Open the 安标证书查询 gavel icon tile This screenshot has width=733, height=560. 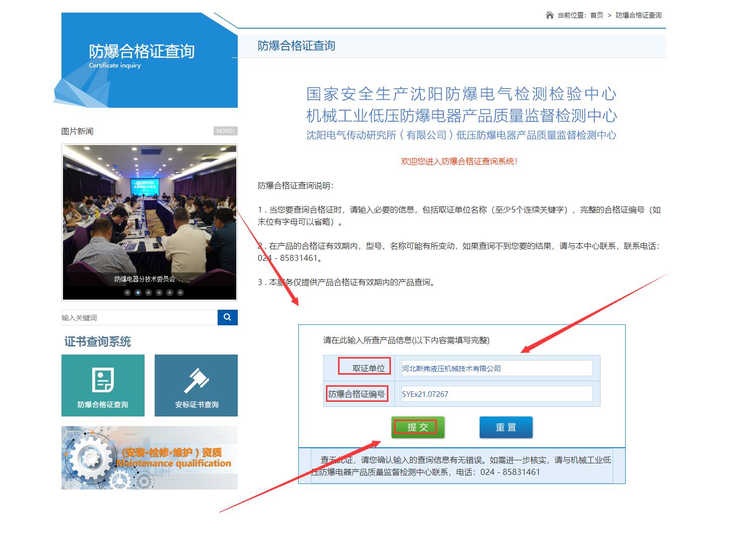point(196,385)
